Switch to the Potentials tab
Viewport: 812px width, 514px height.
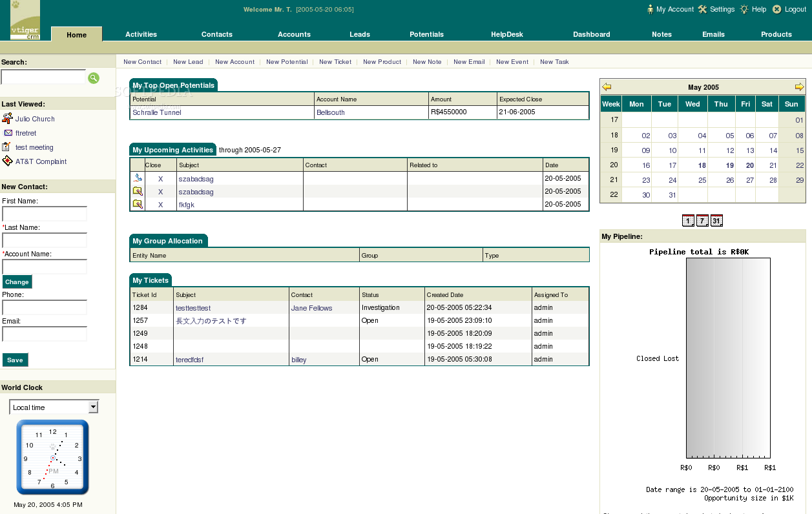(426, 34)
